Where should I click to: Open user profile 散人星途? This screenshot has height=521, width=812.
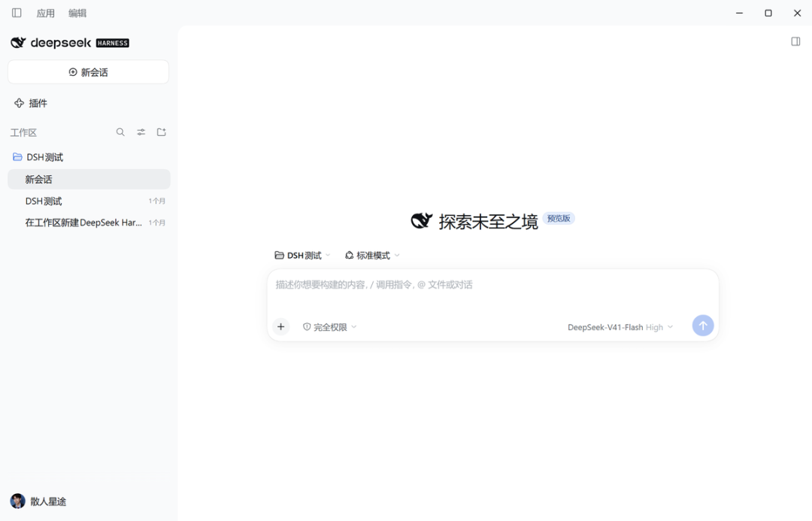click(38, 501)
